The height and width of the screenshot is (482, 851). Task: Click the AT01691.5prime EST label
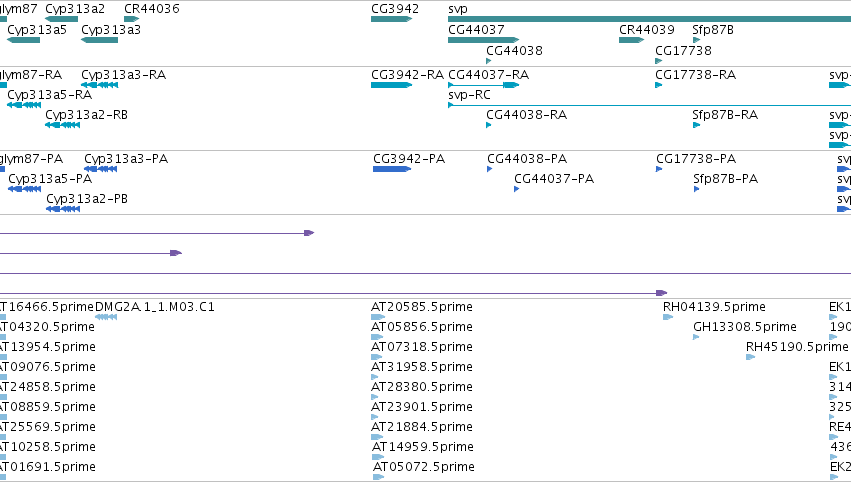pos(47,466)
